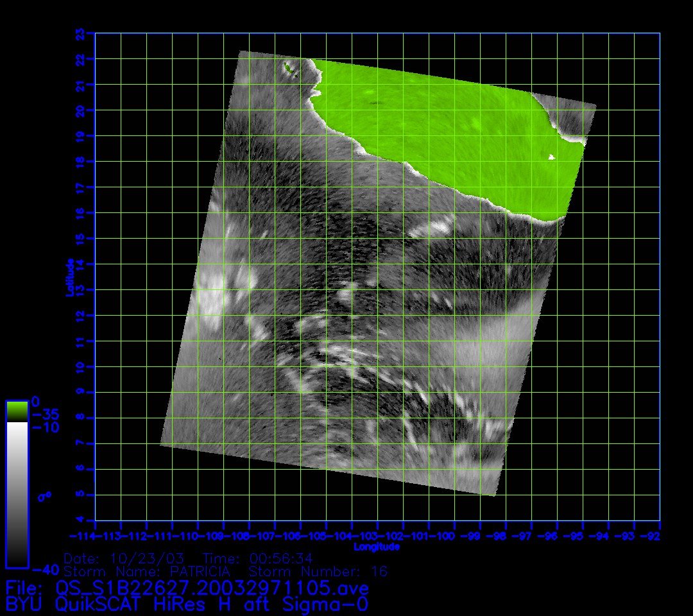Click the -35 value on the legend

(x=45, y=414)
